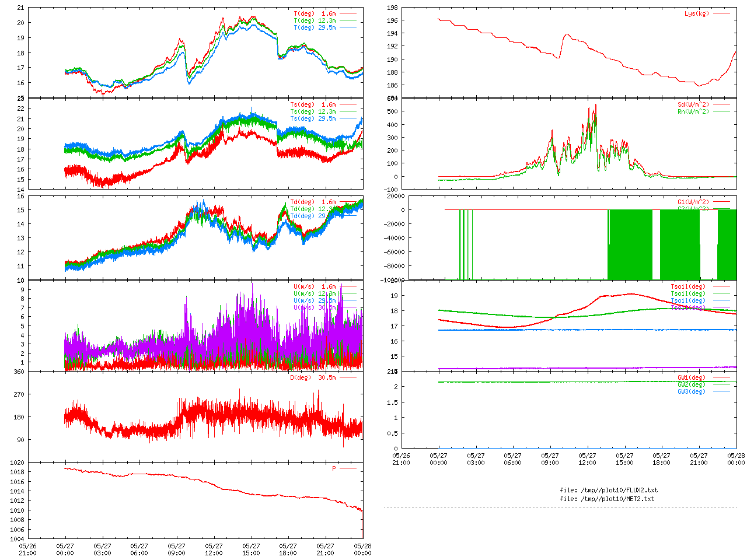Select the 'P' pressure legend label
Screen dimensions: 747x560
click(334, 468)
